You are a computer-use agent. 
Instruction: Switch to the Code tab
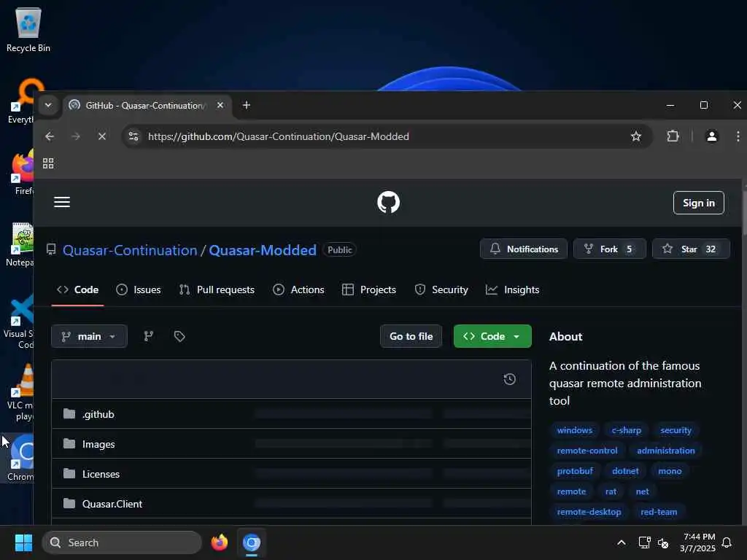click(77, 289)
